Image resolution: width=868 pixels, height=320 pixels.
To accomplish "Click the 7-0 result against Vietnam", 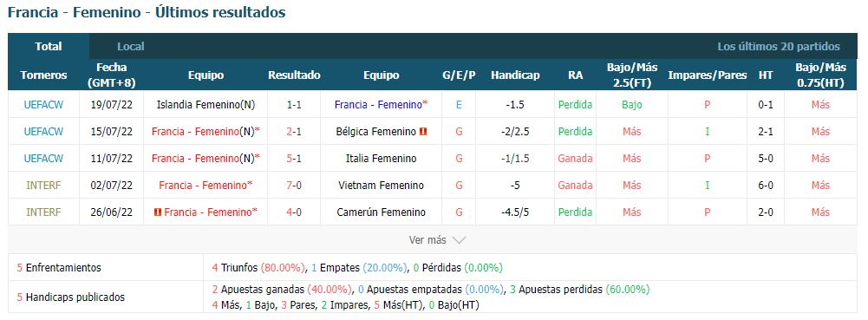I will (294, 186).
